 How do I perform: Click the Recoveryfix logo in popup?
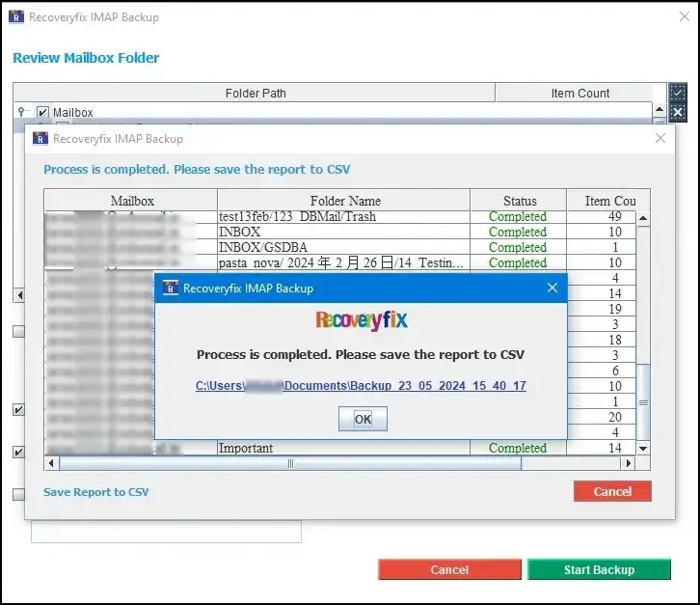click(362, 320)
